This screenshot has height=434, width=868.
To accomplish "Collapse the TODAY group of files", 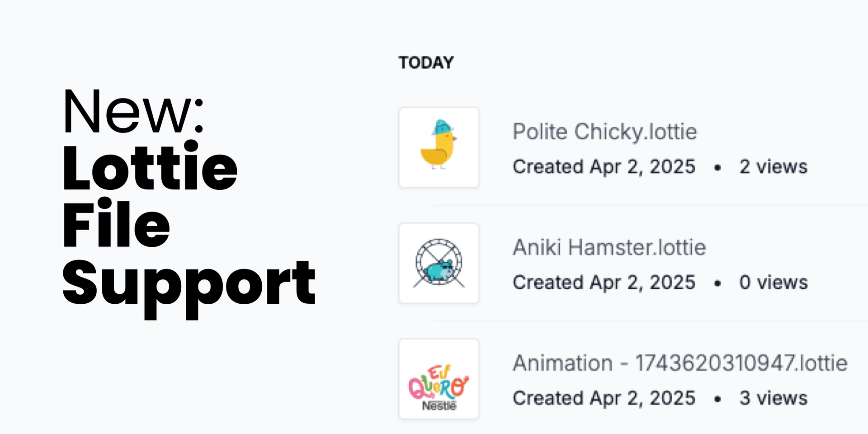I will tap(425, 62).
